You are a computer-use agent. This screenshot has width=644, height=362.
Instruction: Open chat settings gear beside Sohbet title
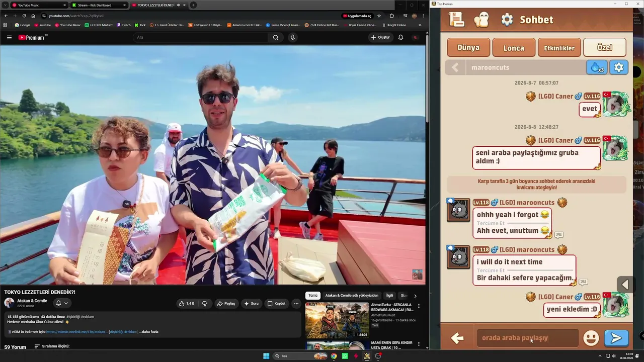(507, 20)
